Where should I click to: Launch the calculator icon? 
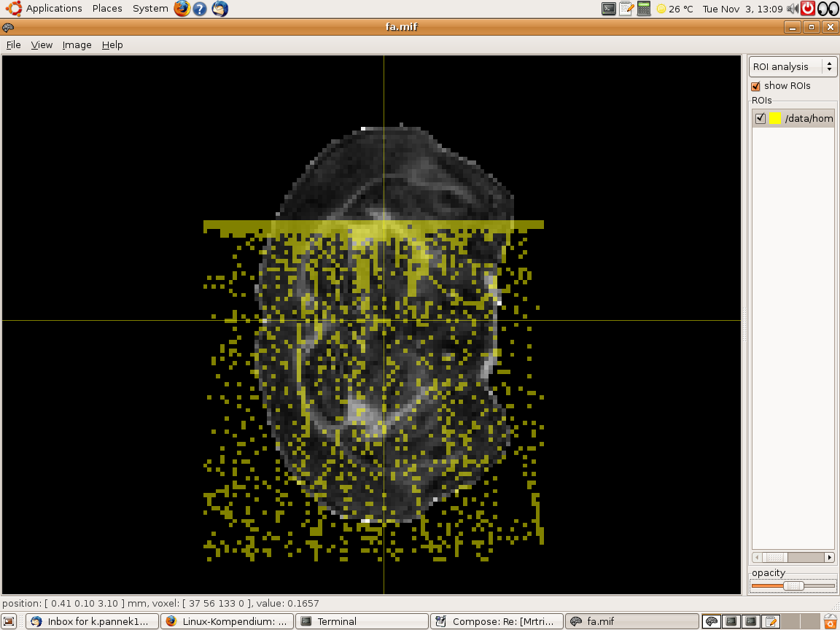[x=644, y=9]
